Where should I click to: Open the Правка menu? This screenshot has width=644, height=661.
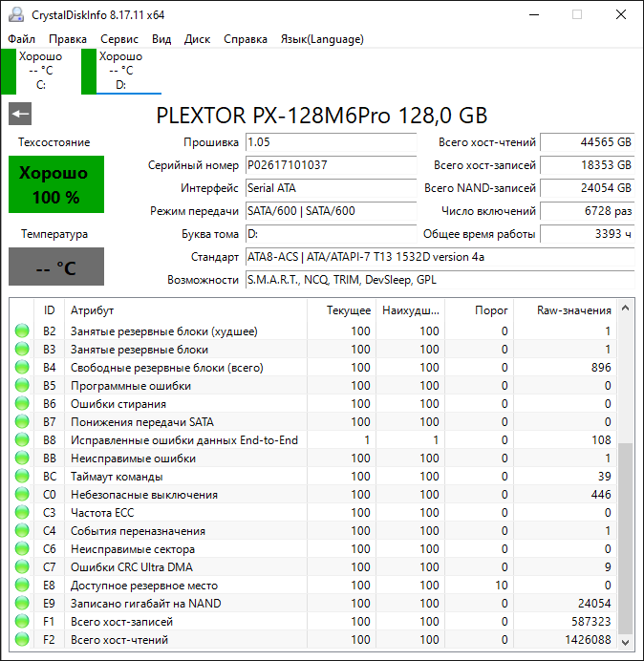[x=68, y=39]
